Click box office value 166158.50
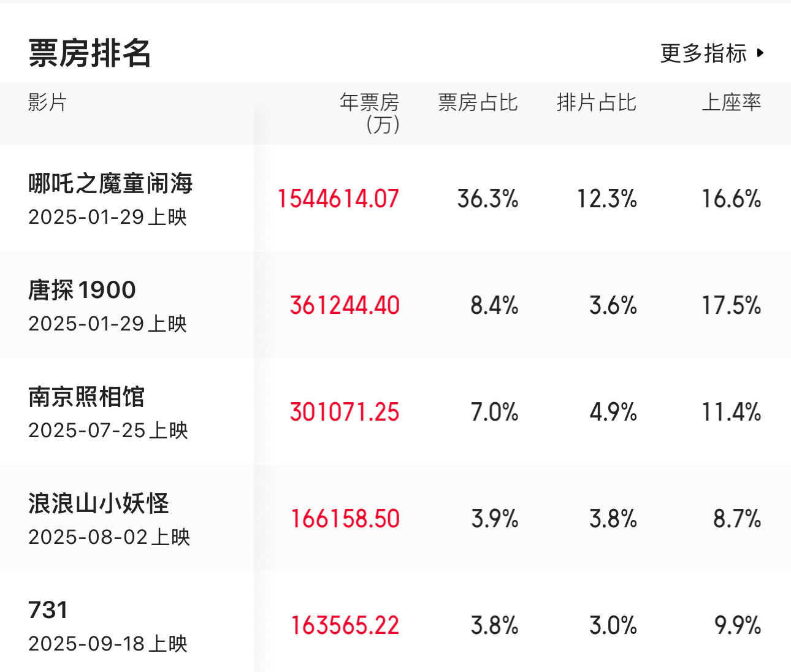The height and width of the screenshot is (672, 791). tap(345, 519)
